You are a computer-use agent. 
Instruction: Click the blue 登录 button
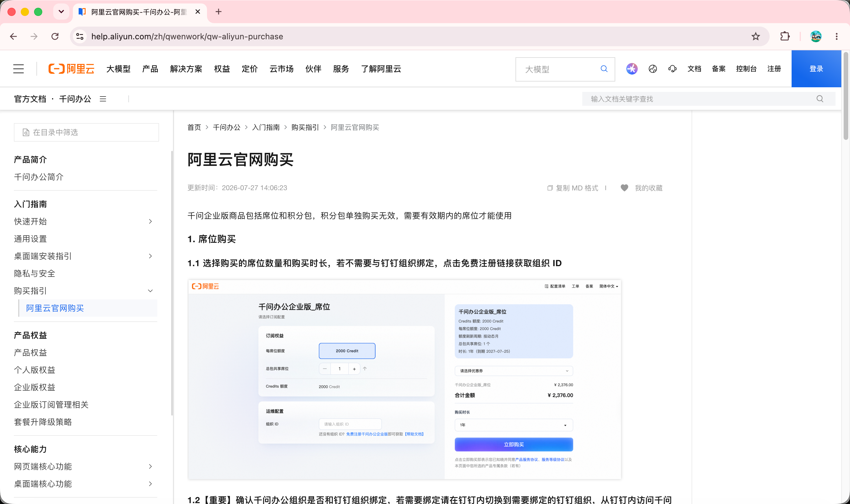816,69
